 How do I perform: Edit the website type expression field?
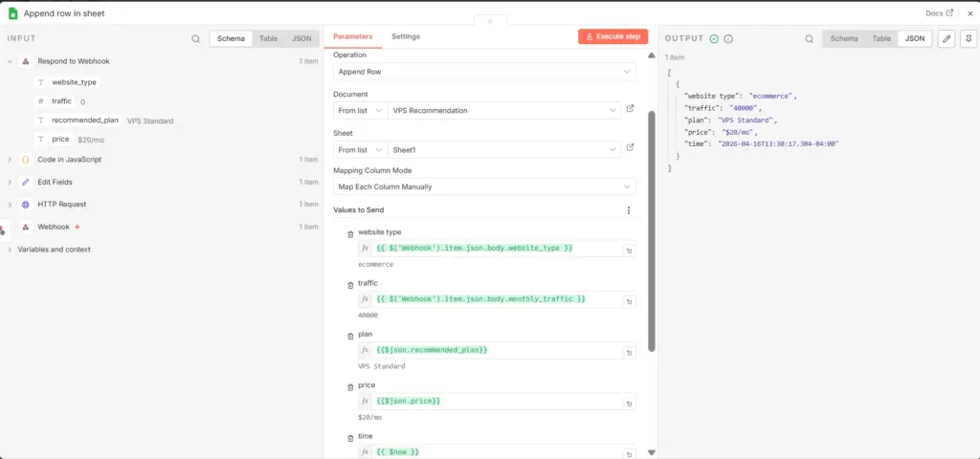pos(497,249)
